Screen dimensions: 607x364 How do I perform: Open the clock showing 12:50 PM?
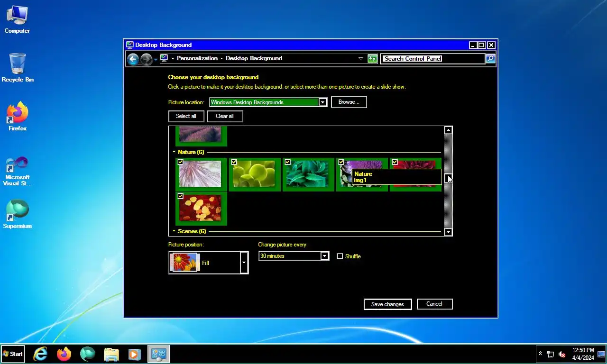[583, 354]
